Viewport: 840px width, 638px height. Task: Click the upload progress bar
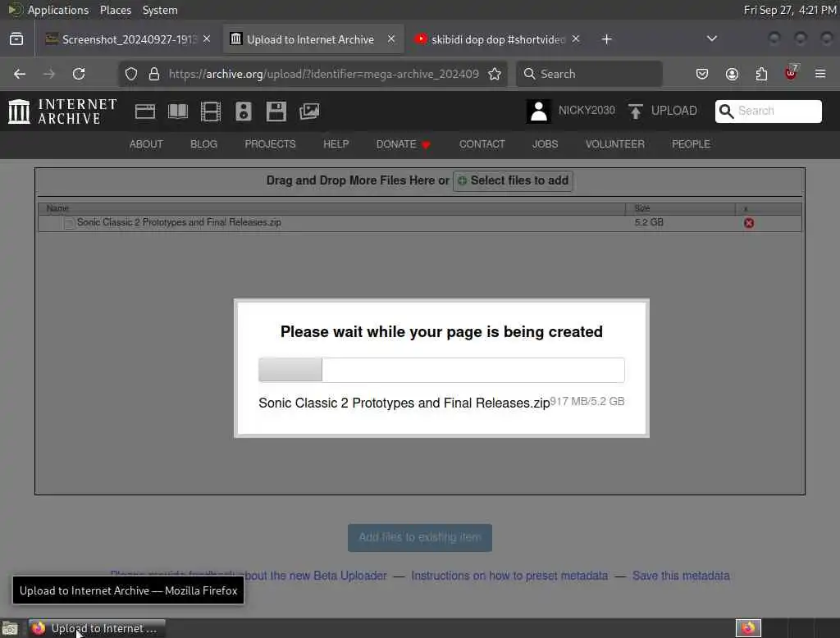coord(441,370)
